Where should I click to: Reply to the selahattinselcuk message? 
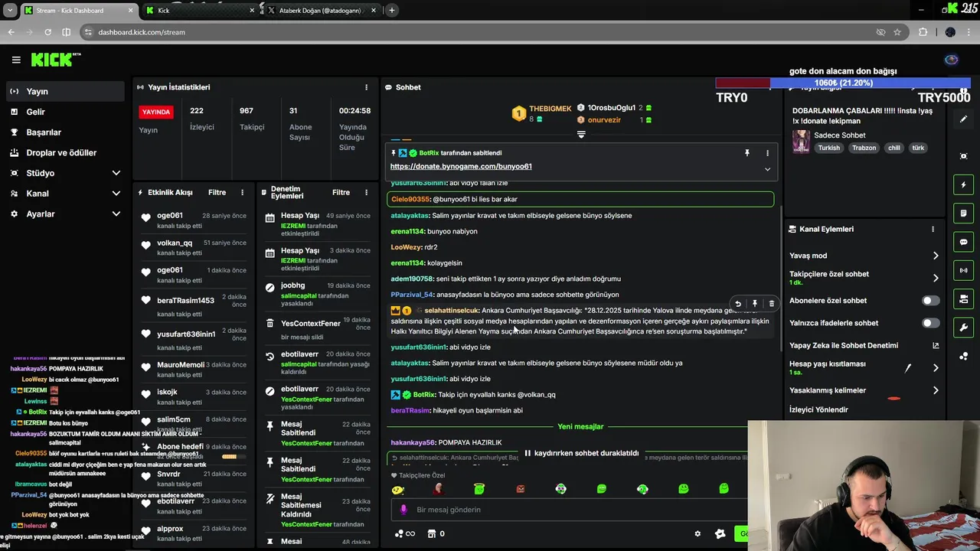[738, 304]
